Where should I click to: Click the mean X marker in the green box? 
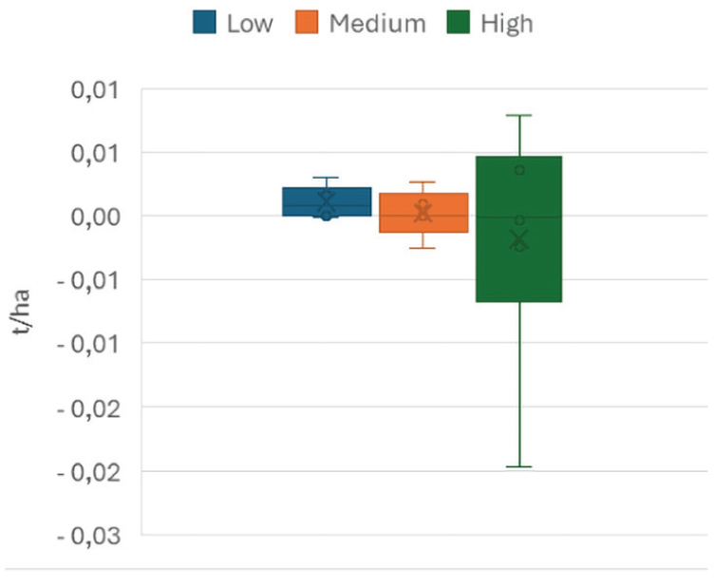click(x=518, y=240)
